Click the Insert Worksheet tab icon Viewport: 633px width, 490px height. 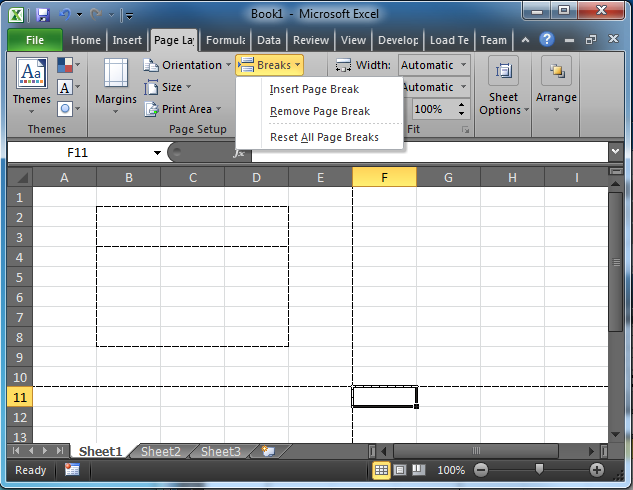pyautogui.click(x=267, y=452)
